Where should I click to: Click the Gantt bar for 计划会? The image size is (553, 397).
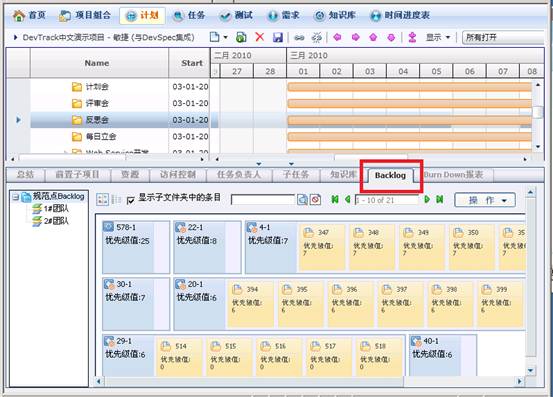[x=409, y=87]
